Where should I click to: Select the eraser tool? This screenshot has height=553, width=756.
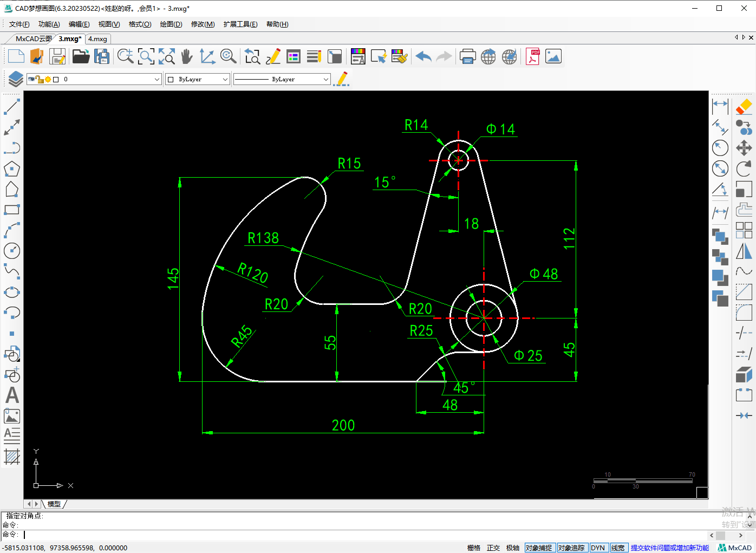[744, 107]
